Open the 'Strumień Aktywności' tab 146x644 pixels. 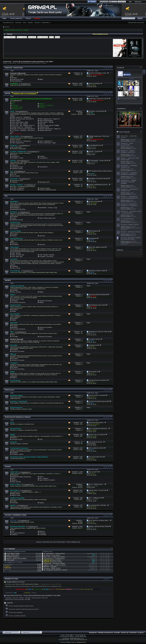(x=16, y=18)
